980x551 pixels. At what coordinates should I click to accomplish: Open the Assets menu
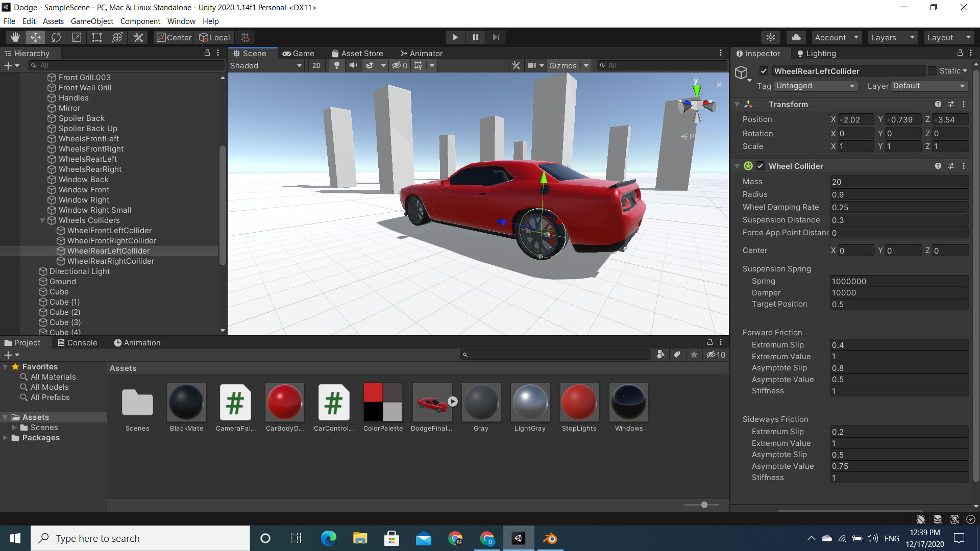point(53,21)
